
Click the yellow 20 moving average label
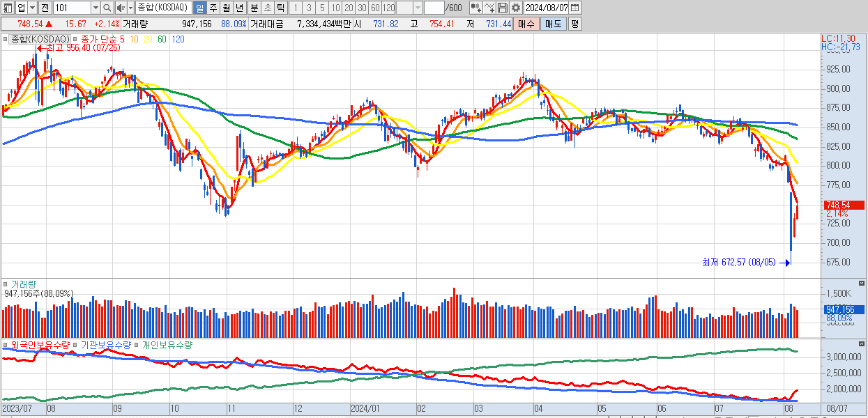click(148, 39)
